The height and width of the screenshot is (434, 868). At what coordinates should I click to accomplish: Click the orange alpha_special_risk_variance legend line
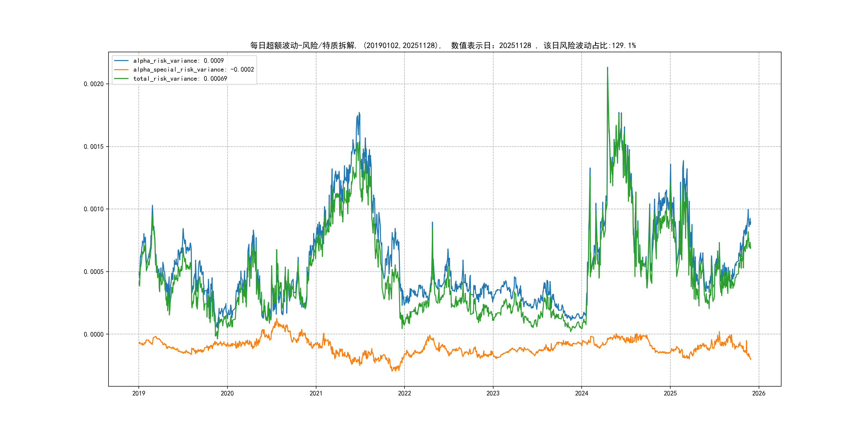click(x=121, y=70)
